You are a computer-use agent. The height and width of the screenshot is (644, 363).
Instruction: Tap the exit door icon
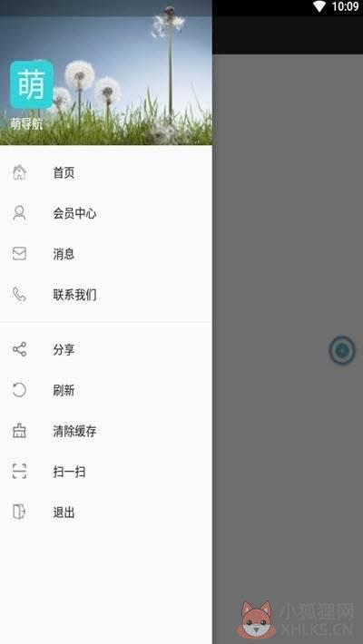[x=19, y=512]
